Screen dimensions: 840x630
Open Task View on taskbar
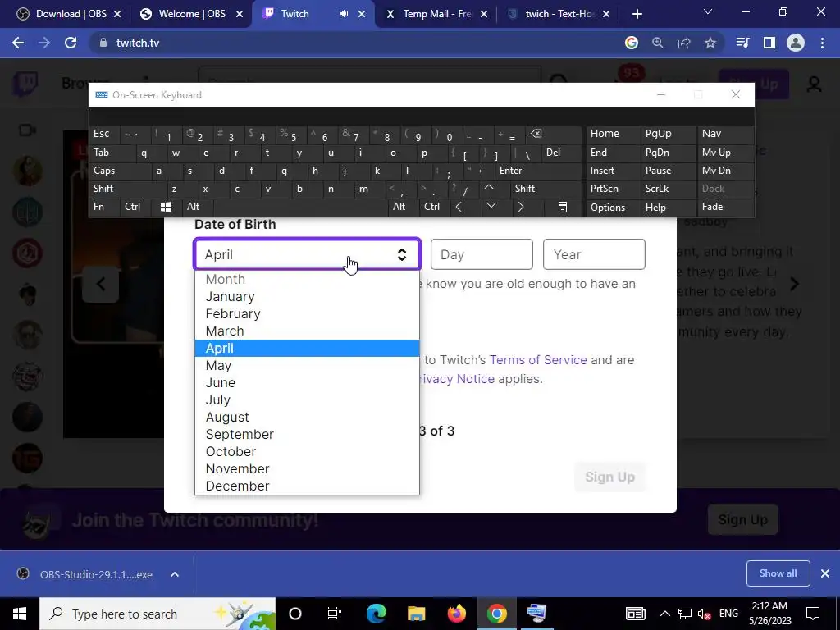[335, 614]
